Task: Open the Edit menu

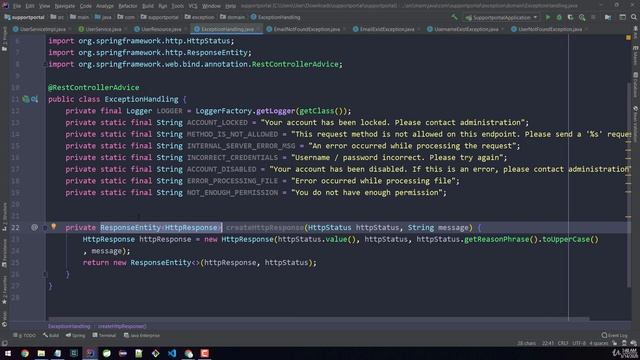Action: click(x=30, y=6)
